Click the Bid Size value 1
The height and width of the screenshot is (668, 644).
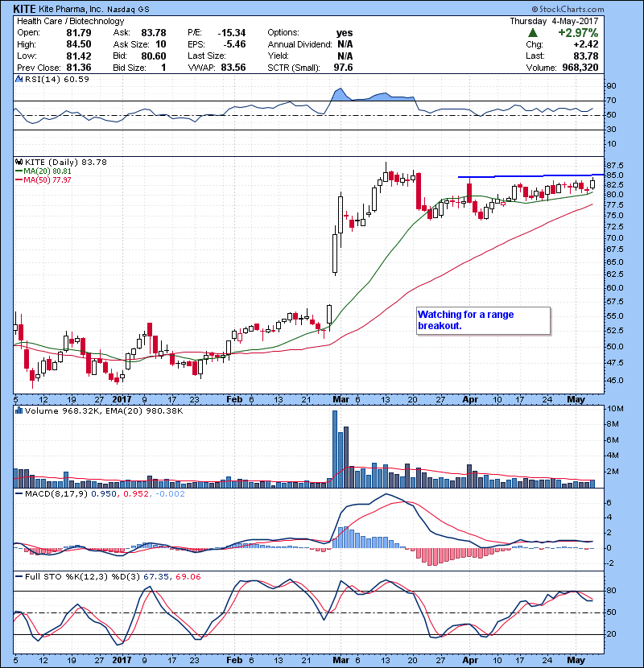tap(163, 68)
